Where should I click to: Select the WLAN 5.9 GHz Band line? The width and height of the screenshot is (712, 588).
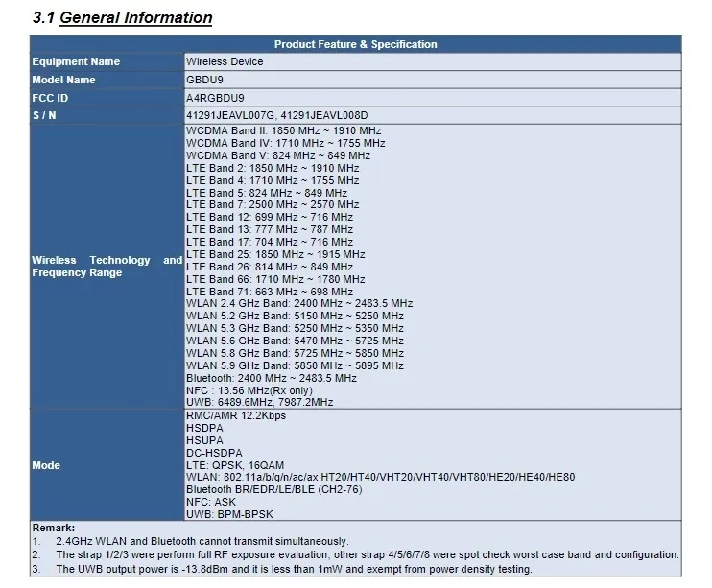pos(295,365)
